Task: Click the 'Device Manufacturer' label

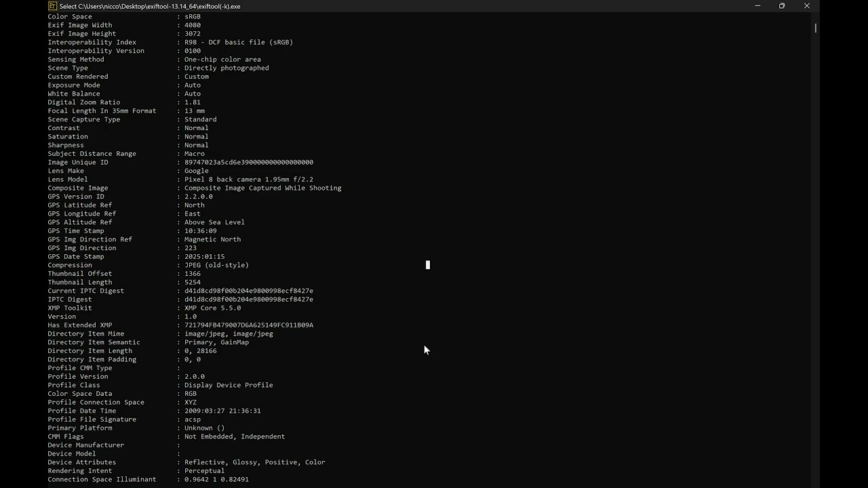Action: tap(86, 445)
